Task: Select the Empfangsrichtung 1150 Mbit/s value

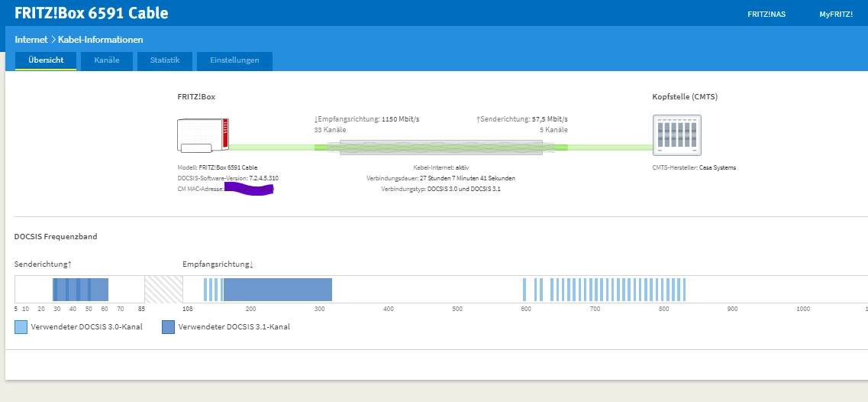Action: (x=400, y=119)
